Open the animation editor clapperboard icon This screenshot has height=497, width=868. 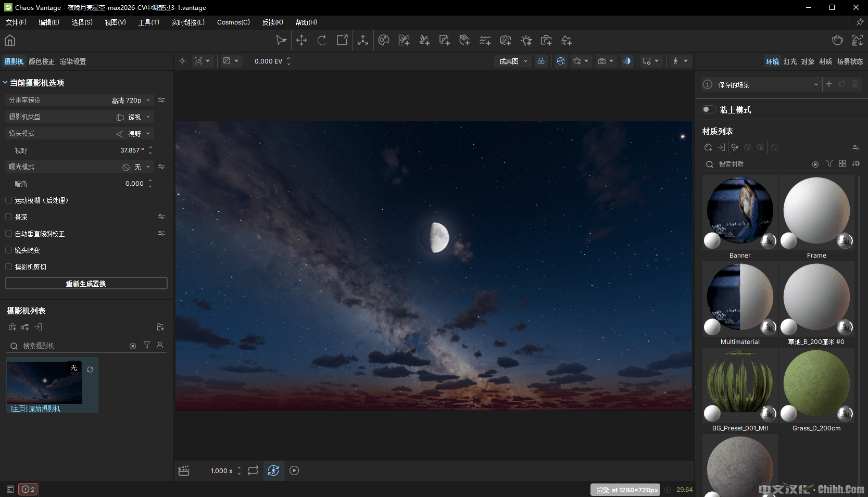[184, 470]
